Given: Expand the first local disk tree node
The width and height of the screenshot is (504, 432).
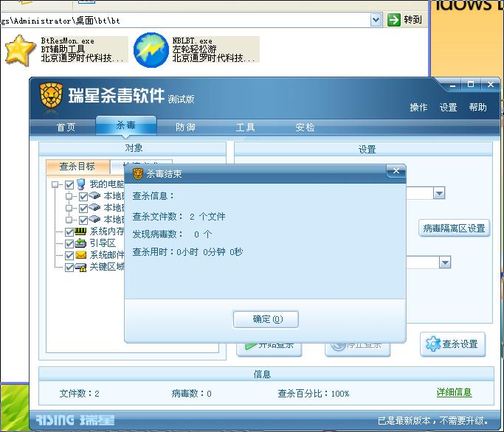Looking at the screenshot, I should (x=69, y=196).
